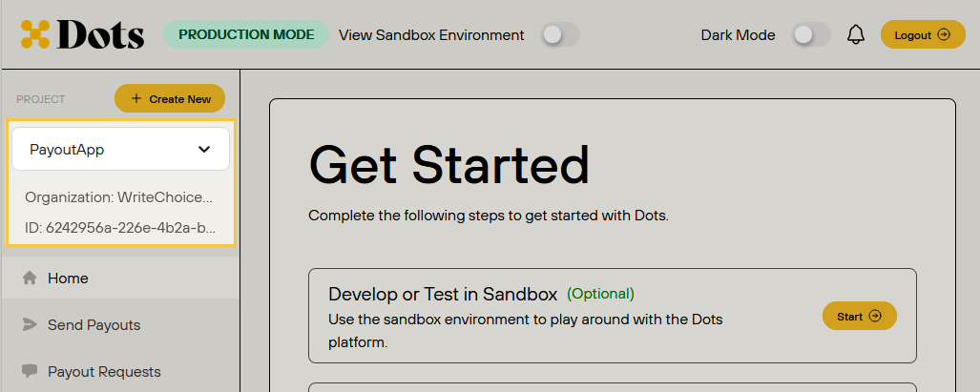Image resolution: width=980 pixels, height=392 pixels.
Task: Click the Payout Requests chat bubble icon
Action: click(x=30, y=371)
